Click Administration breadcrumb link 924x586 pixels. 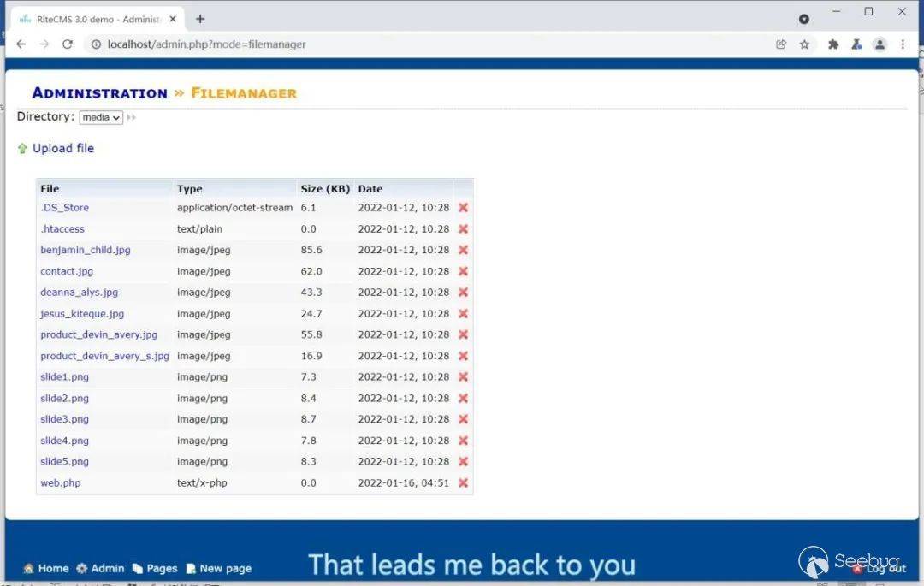(99, 93)
